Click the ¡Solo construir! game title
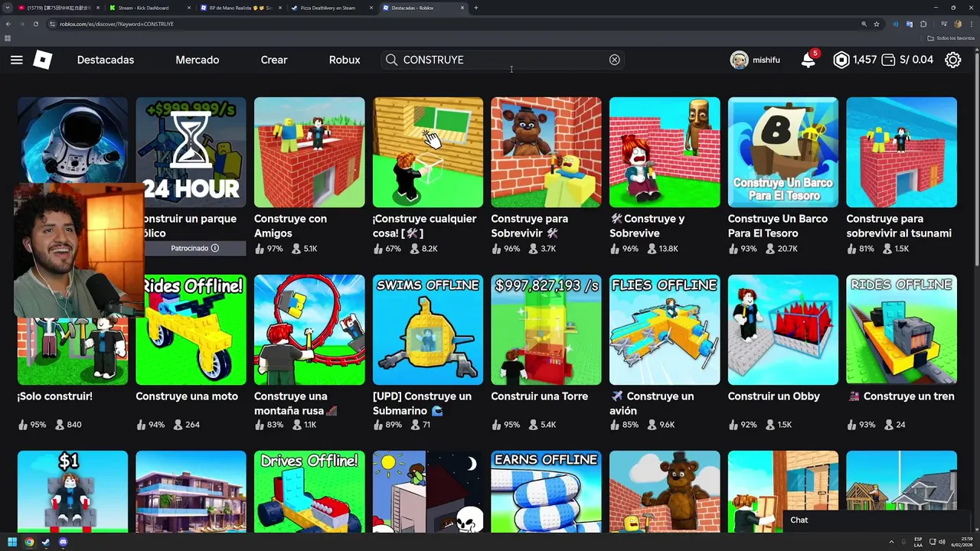This screenshot has height=551, width=980. pos(54,396)
